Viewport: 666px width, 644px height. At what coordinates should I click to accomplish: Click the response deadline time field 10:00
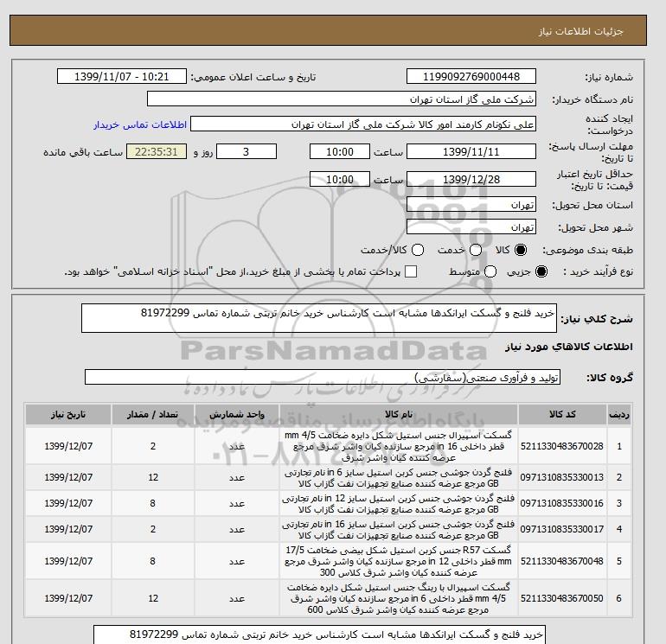(340, 152)
